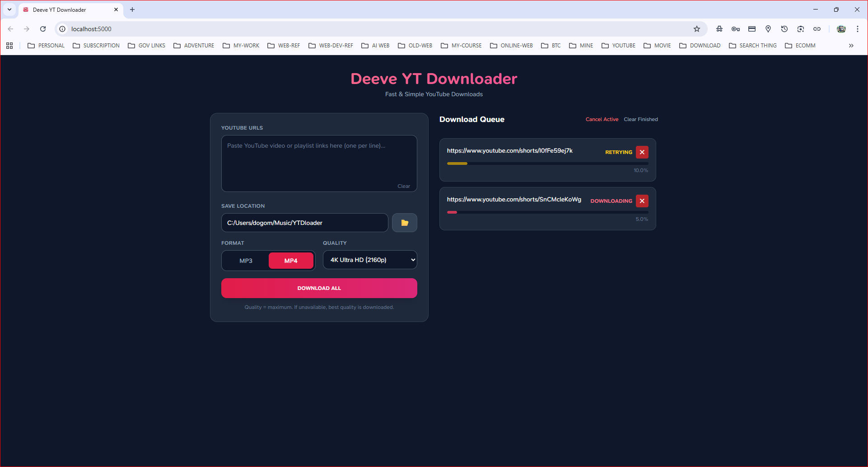
Task: Click the progress bar of the DOWNLOADING item
Action: point(548,212)
